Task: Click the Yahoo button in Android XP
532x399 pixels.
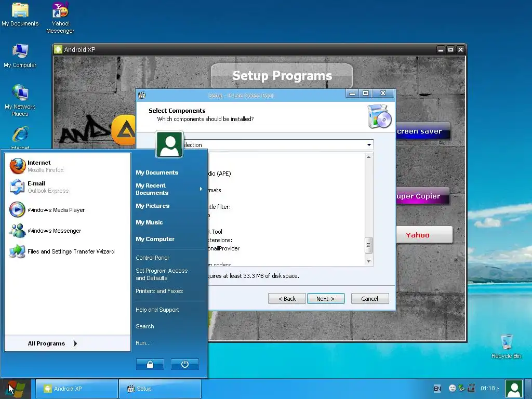Action: click(x=424, y=235)
